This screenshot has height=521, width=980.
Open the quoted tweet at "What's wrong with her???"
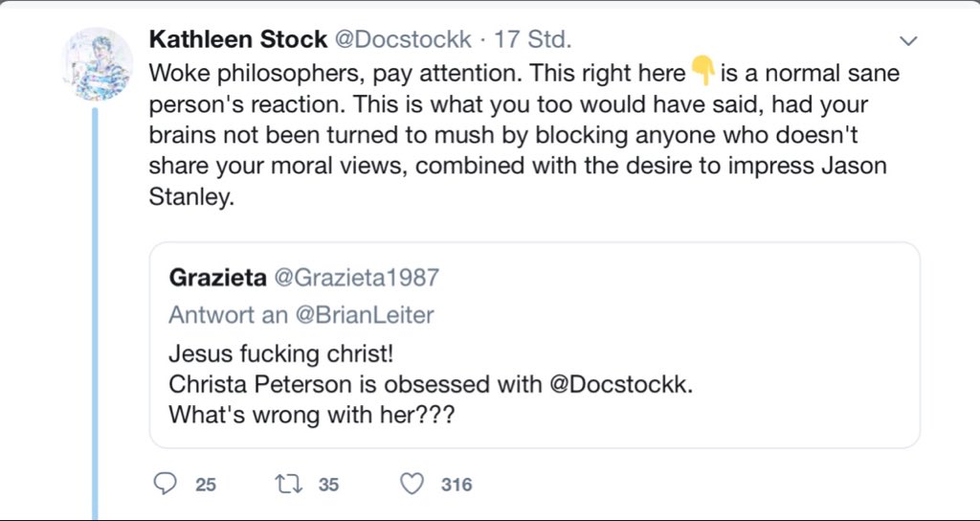tap(284, 417)
